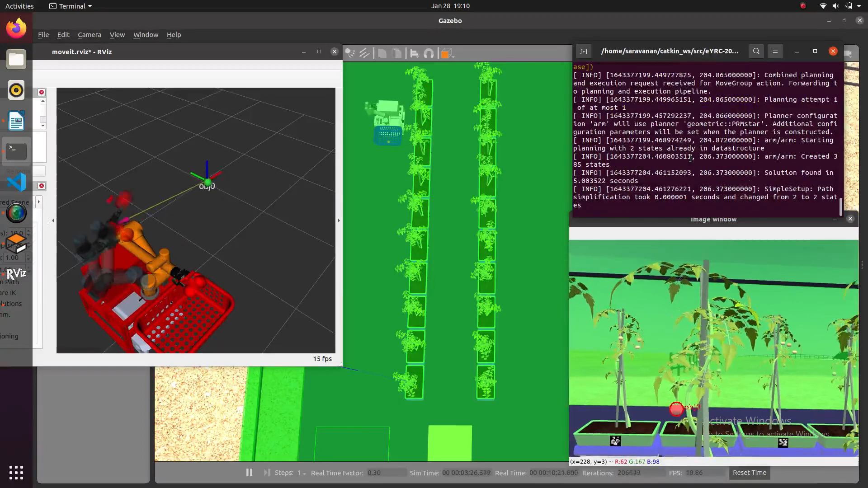Viewport: 868px width, 488px height.
Task: Open RViz from the dock
Action: pyautogui.click(x=16, y=274)
